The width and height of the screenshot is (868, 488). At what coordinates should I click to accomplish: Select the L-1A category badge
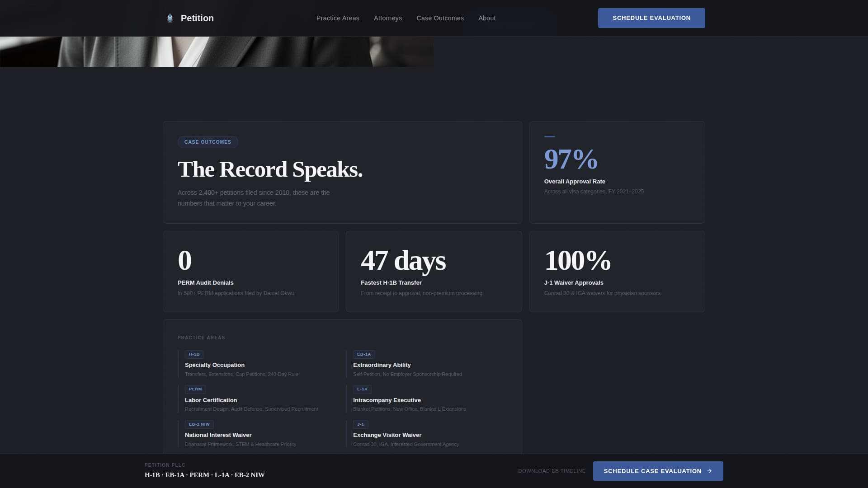[x=362, y=389]
